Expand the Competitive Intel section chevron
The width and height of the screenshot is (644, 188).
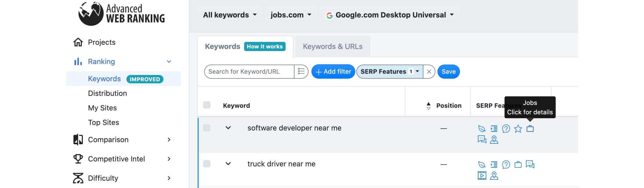click(x=169, y=159)
